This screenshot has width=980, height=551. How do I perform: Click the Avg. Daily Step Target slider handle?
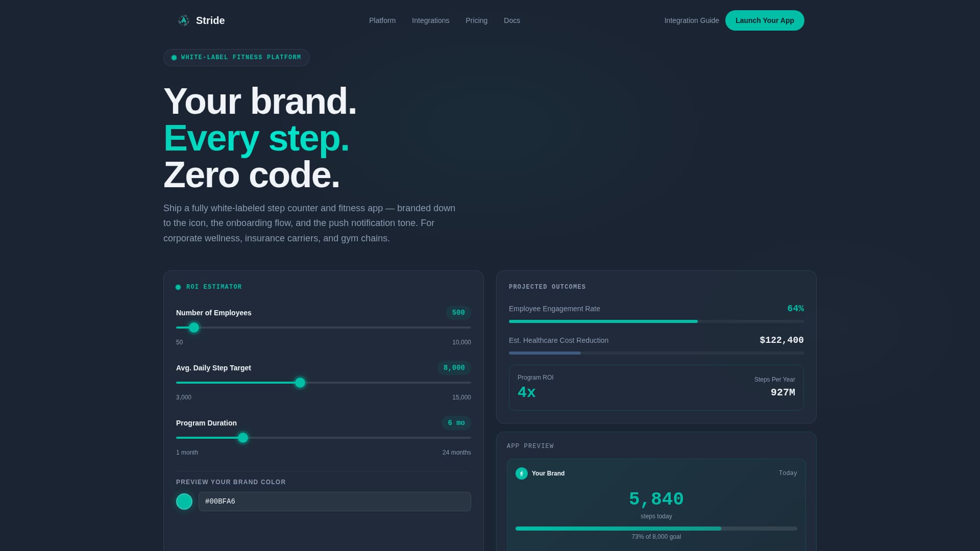(300, 383)
